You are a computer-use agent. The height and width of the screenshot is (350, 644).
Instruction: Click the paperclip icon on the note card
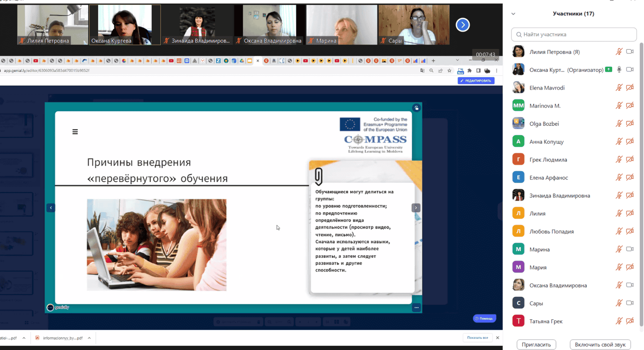pos(319,176)
